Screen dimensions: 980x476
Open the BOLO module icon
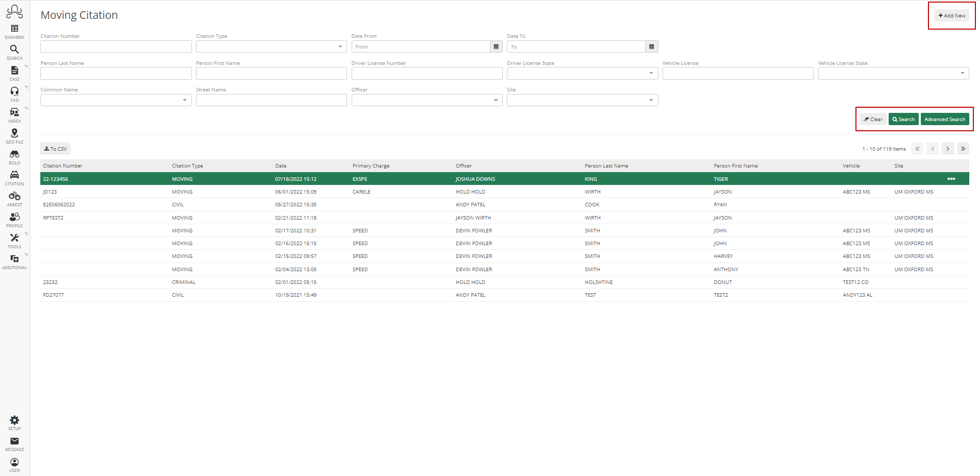point(14,155)
